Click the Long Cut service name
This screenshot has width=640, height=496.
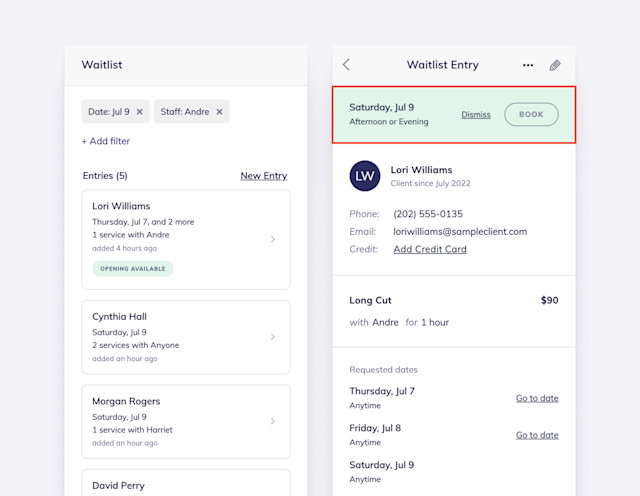[370, 300]
